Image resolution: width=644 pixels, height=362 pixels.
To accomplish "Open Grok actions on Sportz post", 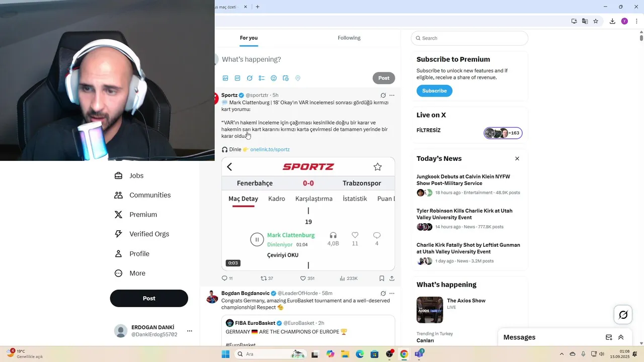I will pyautogui.click(x=383, y=95).
